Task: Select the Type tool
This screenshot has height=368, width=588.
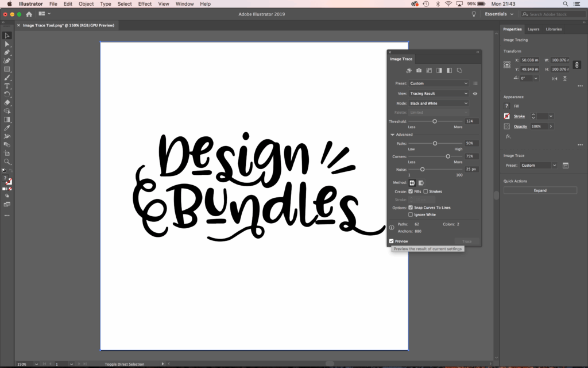Action: click(7, 86)
